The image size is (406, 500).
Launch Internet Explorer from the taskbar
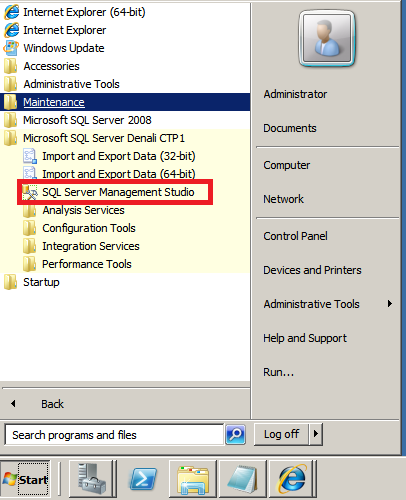click(x=292, y=479)
